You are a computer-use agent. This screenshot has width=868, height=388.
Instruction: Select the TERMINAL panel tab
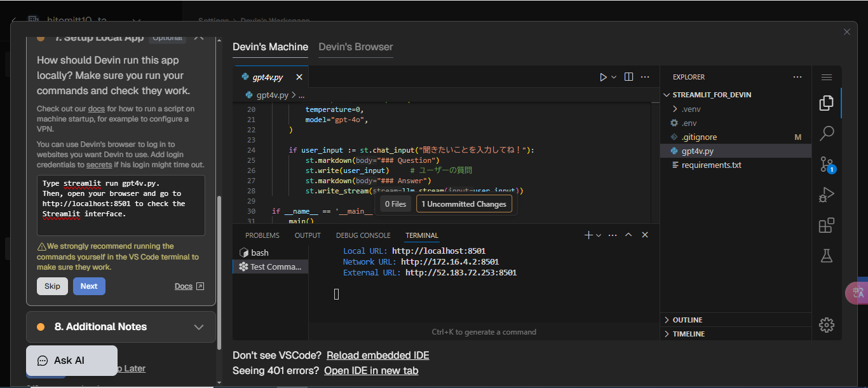click(422, 235)
